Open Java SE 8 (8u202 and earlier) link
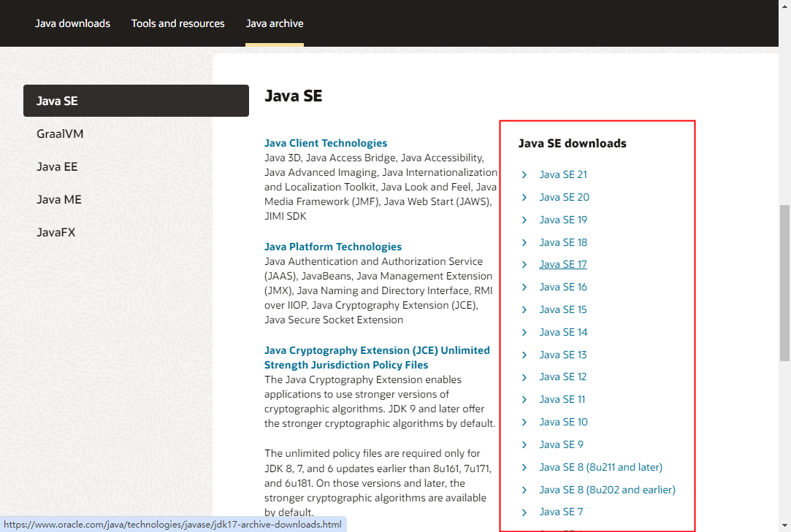This screenshot has width=791, height=532. click(x=608, y=490)
